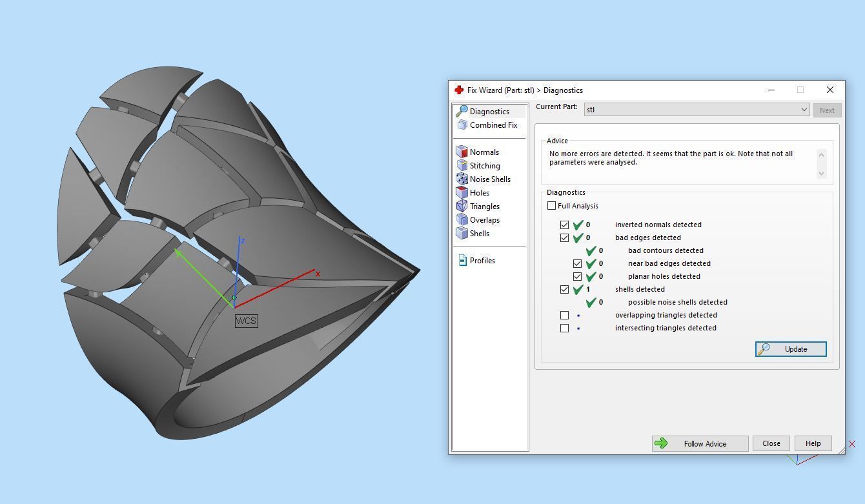The height and width of the screenshot is (504, 865).
Task: Click the red cross Fix Wizard title icon
Action: (459, 90)
